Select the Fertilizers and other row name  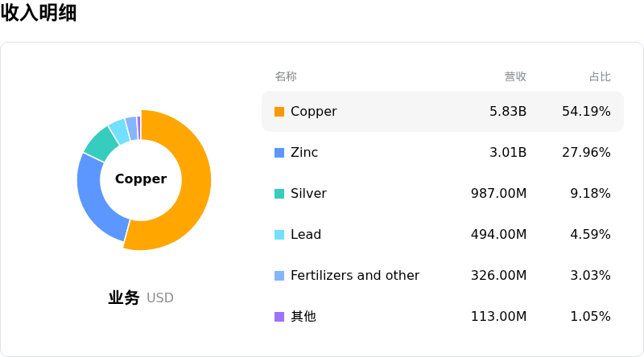(x=355, y=275)
